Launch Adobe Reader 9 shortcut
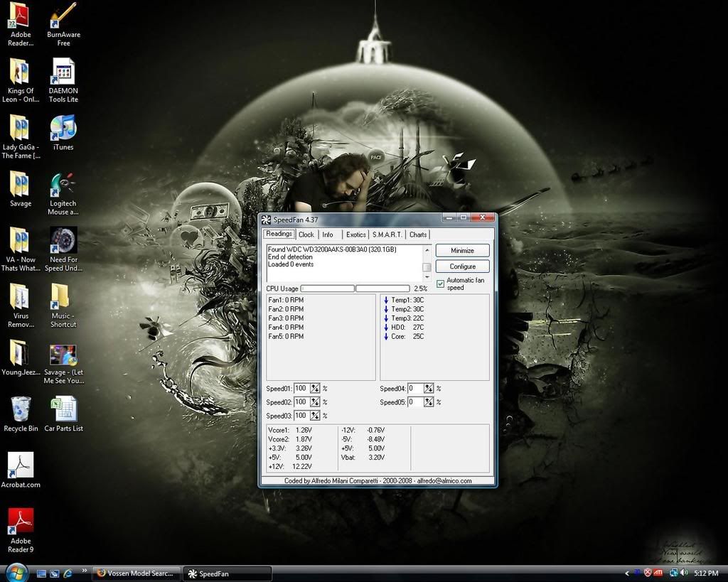728x582 pixels. pos(21,531)
